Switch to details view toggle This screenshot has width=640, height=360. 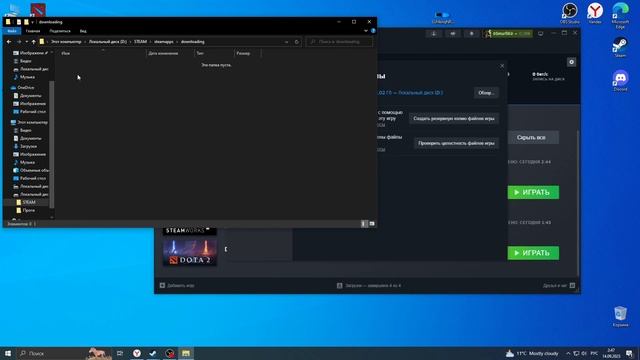tap(364, 224)
